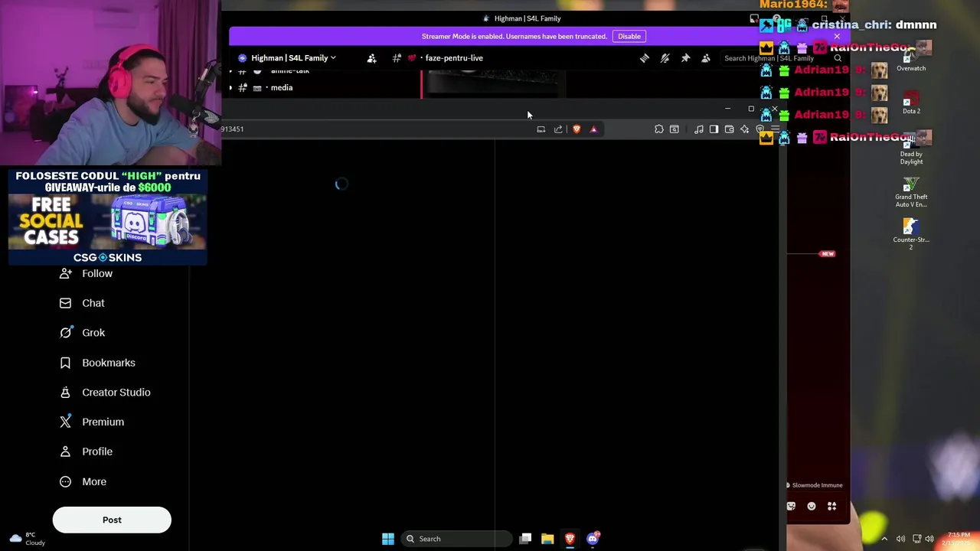Show hidden system tray icons
The image size is (980, 551).
884,539
